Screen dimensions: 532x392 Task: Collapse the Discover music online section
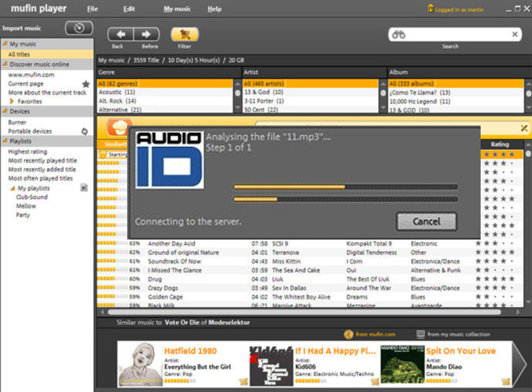5,64
